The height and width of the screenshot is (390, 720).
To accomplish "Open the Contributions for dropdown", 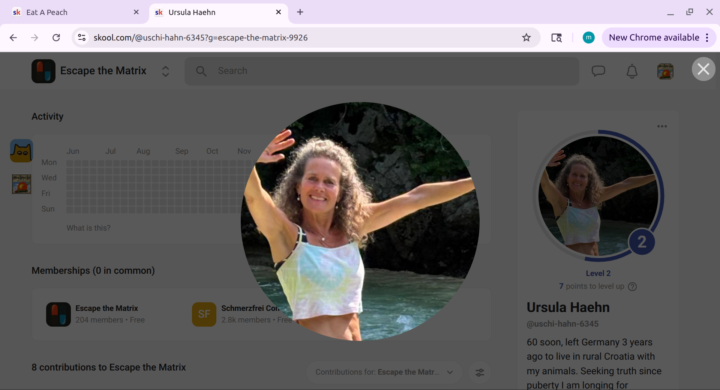I will click(x=384, y=372).
